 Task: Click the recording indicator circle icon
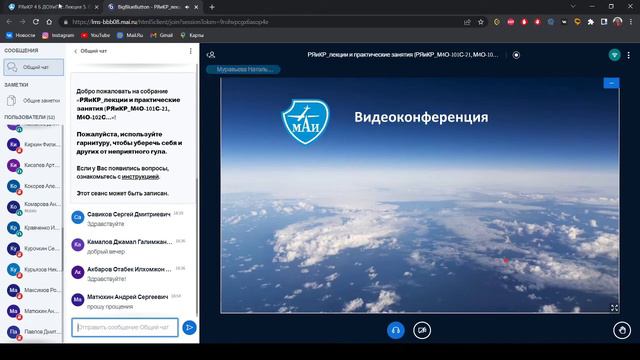pos(516,55)
